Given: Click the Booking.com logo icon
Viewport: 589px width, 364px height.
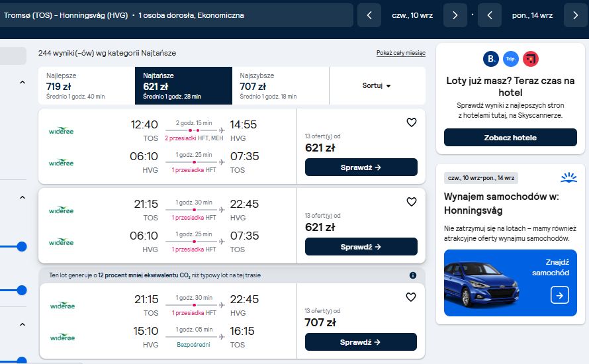Looking at the screenshot, I should coord(490,59).
